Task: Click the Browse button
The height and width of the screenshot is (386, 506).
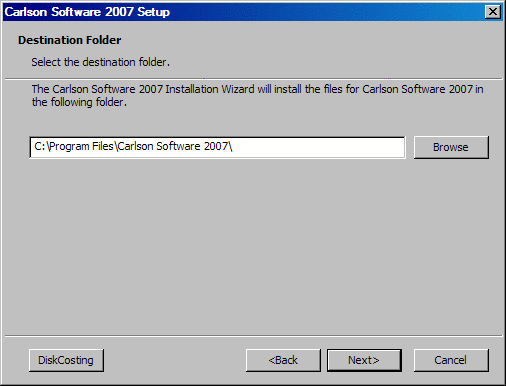Action: [x=451, y=147]
